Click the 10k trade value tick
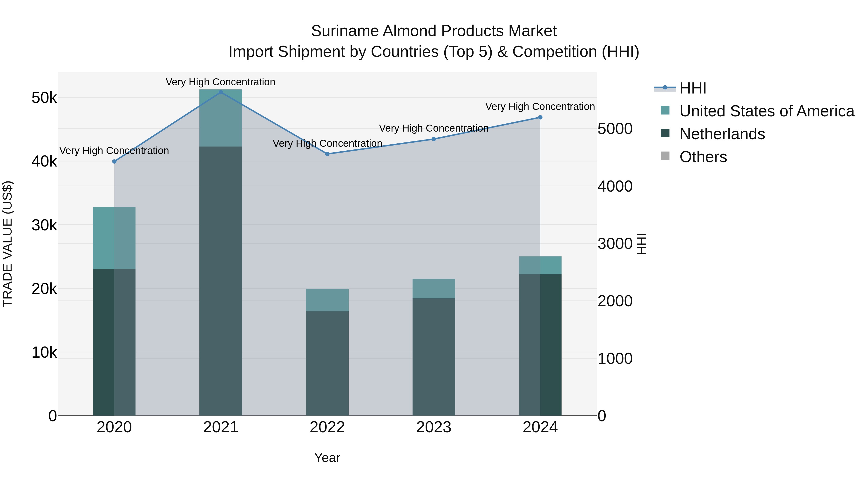Screen dimensions: 868x488 [x=44, y=353]
